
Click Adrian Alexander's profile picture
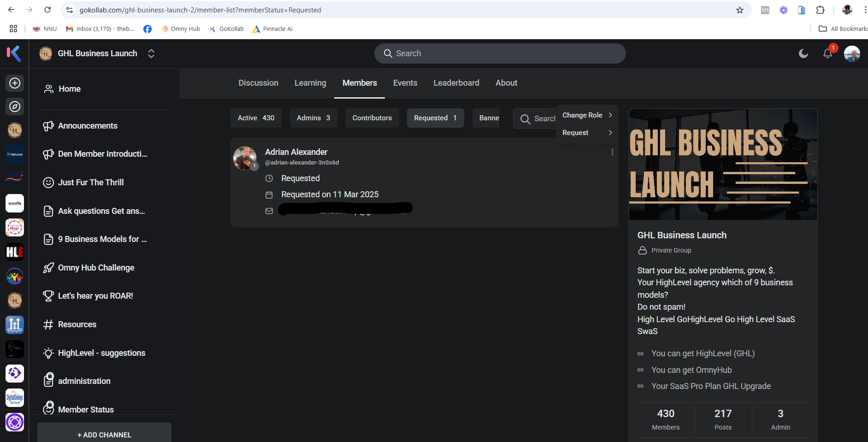coord(245,158)
